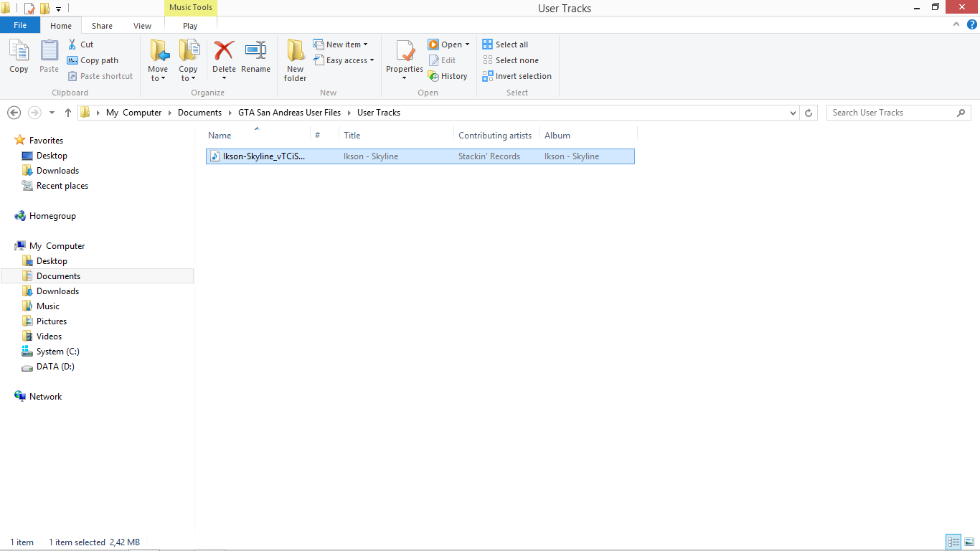This screenshot has height=551, width=980.
Task: Refresh the folder with the refresh icon
Action: [x=809, y=113]
